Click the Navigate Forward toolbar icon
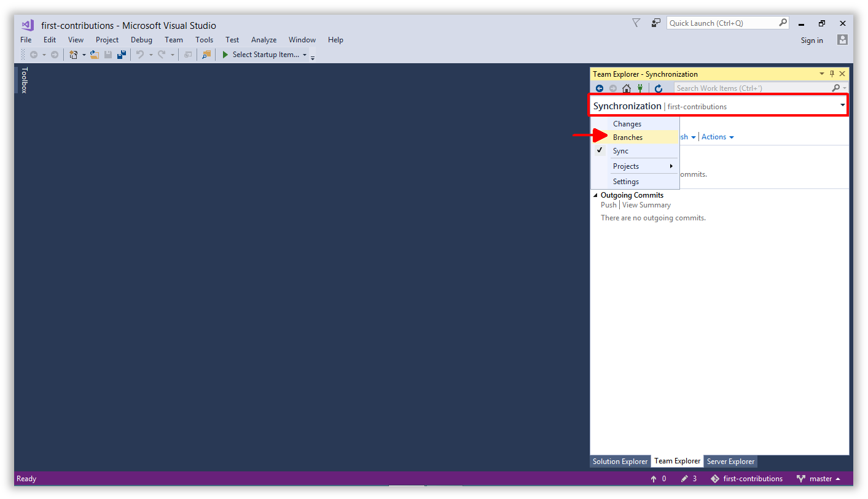 point(55,55)
